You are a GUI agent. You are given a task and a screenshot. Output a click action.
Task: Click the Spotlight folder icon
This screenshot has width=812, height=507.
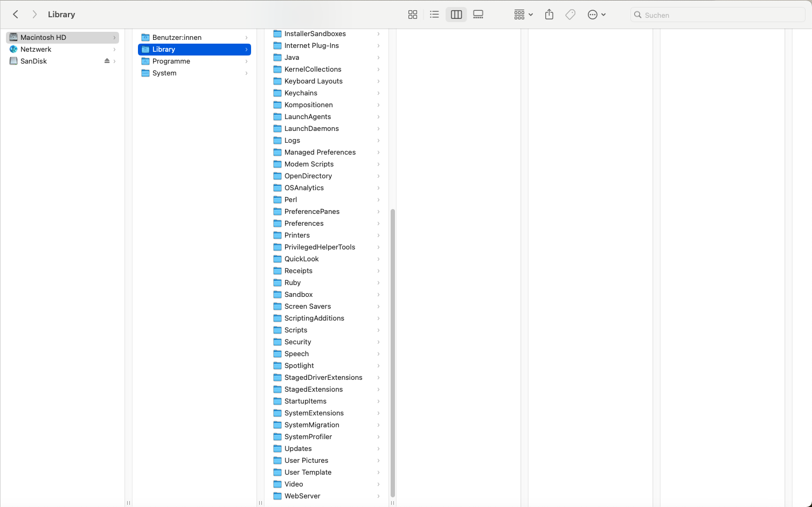[x=277, y=365]
